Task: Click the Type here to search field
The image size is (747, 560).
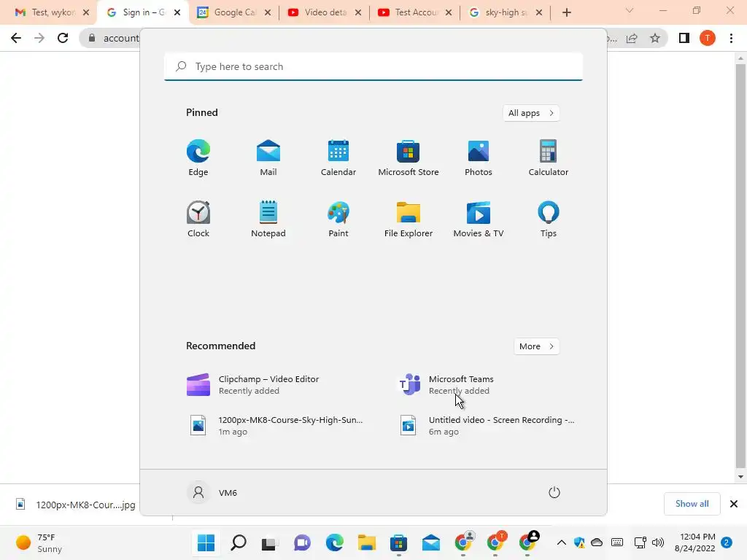Action: 373,66
